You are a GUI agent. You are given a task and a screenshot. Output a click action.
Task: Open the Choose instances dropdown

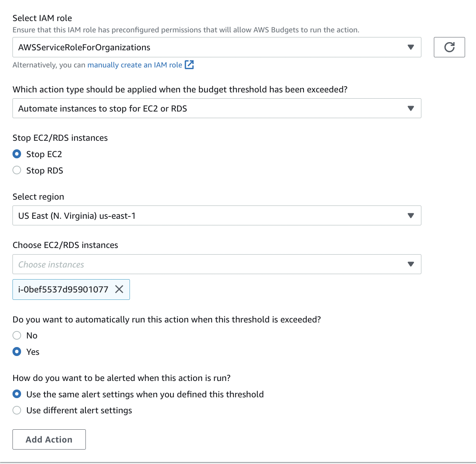pyautogui.click(x=217, y=264)
